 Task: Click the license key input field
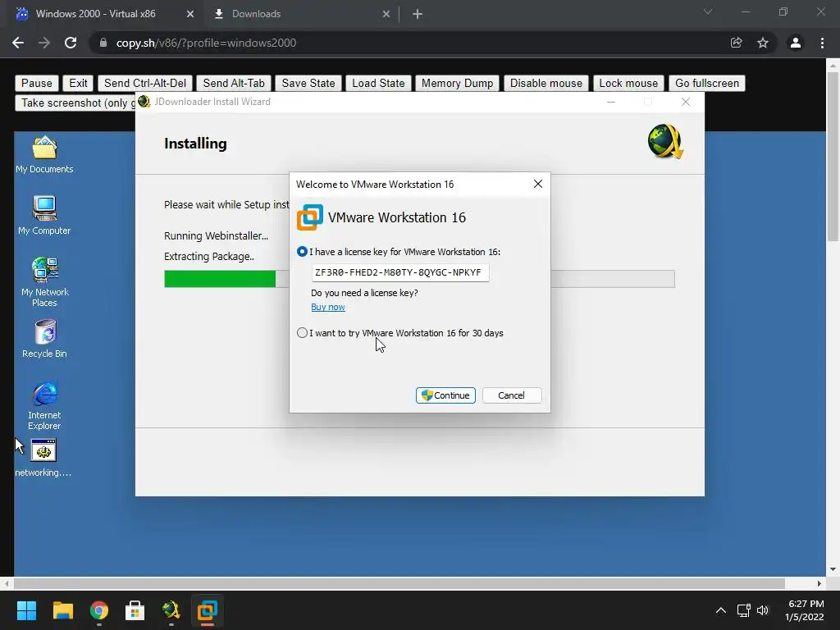(399, 272)
